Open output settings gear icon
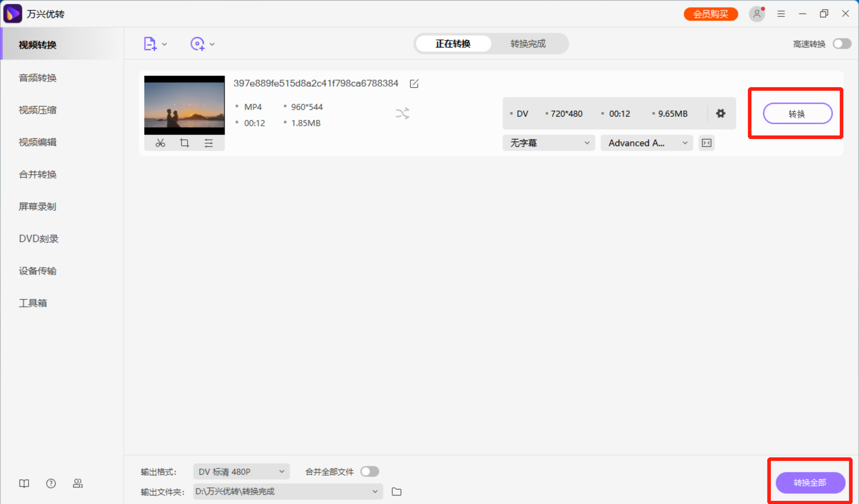Image resolution: width=859 pixels, height=504 pixels. (x=720, y=113)
